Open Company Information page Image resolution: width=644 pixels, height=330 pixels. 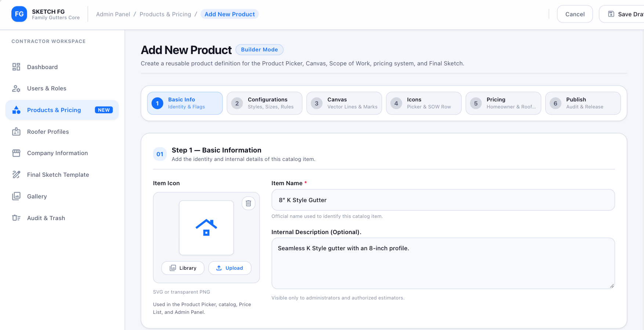62,153
